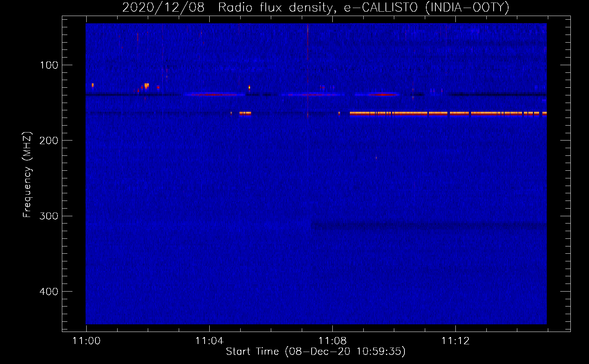This screenshot has height=364, width=589.
Task: Click the '200' frequency tick label
Action: [49, 141]
